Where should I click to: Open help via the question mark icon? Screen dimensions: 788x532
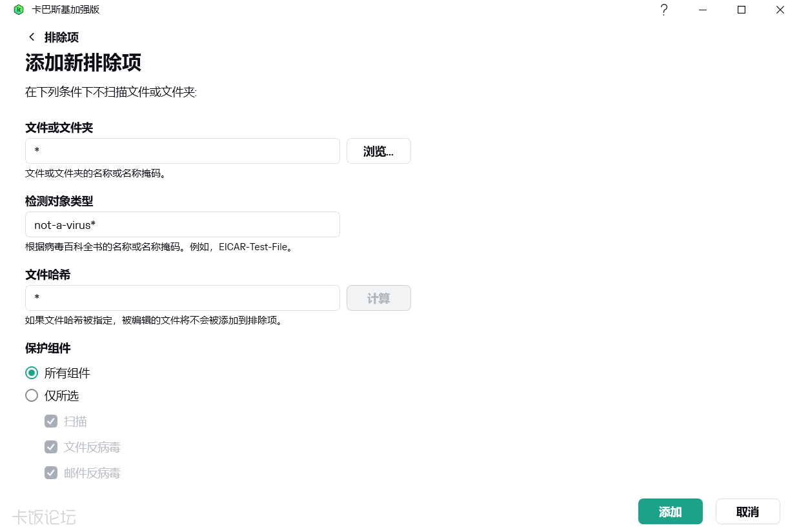pyautogui.click(x=664, y=10)
